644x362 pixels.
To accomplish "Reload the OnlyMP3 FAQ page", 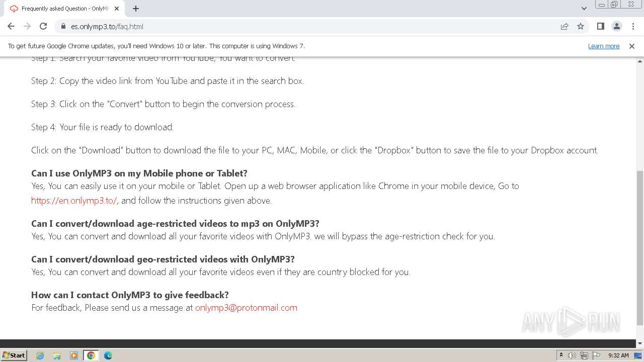I will coord(43,26).
